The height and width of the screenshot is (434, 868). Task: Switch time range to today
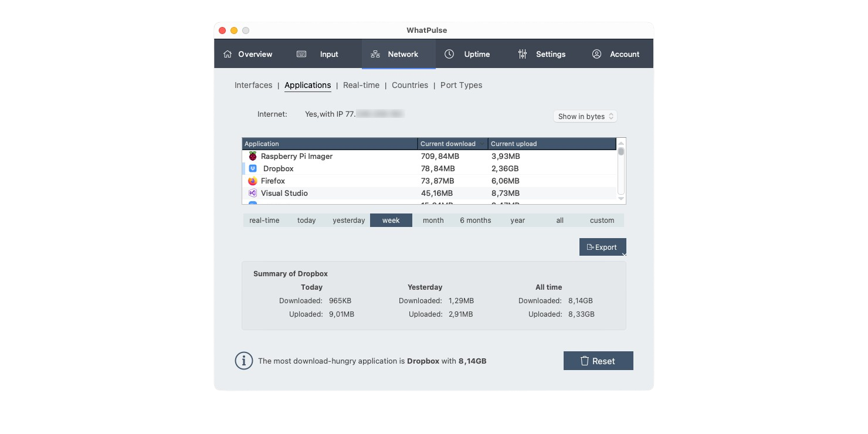[306, 221]
